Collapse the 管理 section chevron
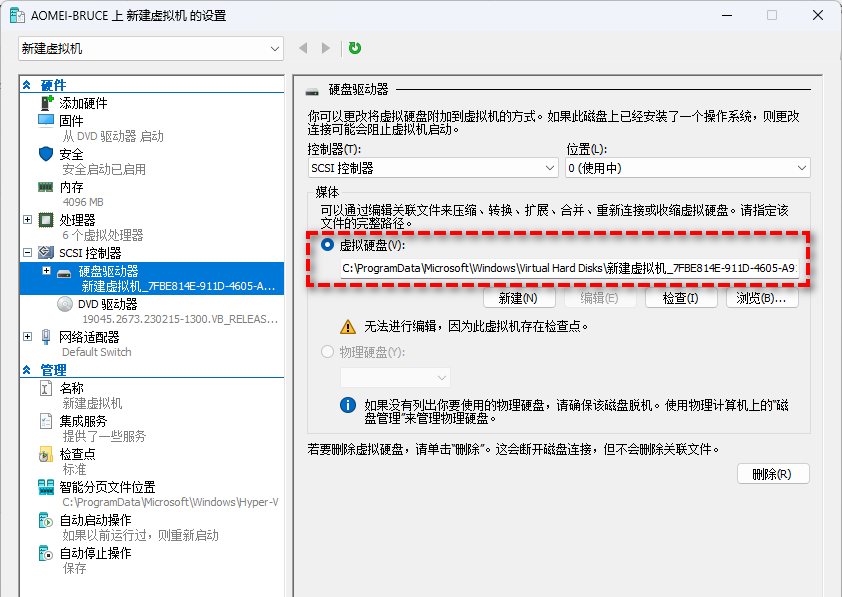Viewport: 842px width, 597px height. (x=26, y=370)
